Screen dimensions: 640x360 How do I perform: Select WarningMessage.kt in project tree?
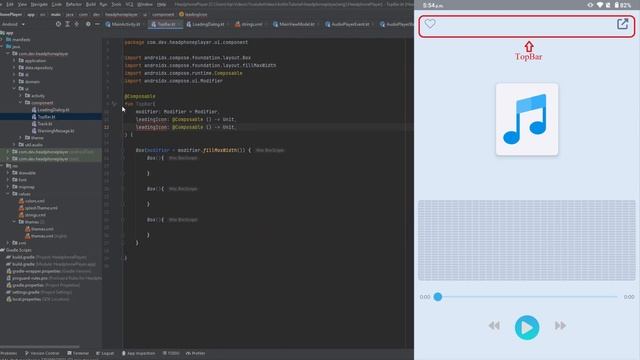[x=53, y=131]
